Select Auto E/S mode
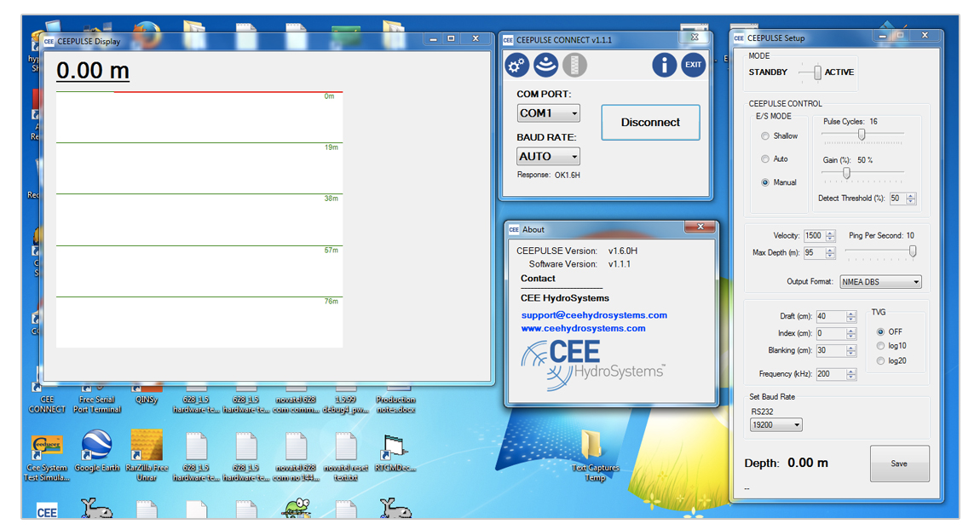This screenshot has width=980, height=530. (x=765, y=158)
